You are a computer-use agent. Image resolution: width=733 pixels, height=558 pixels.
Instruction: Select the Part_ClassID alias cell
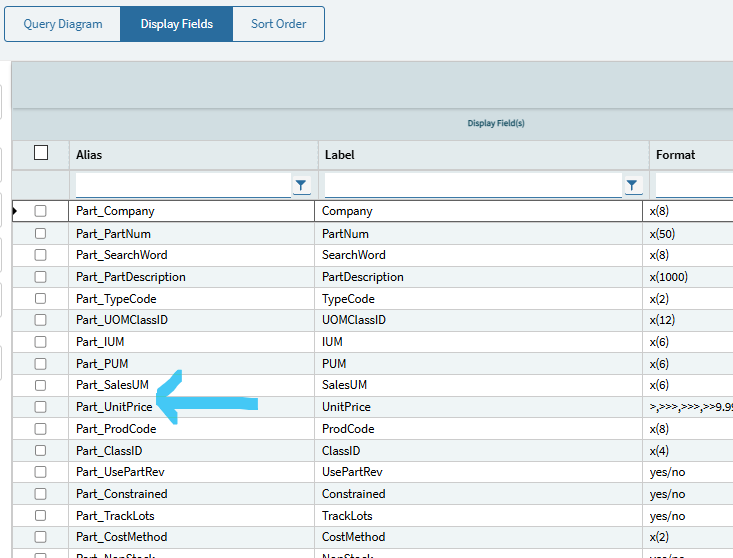click(x=192, y=451)
